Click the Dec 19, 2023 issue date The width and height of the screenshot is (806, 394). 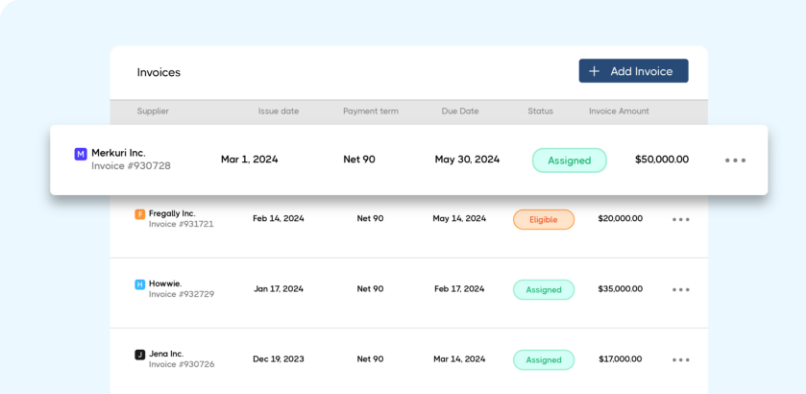[279, 359]
